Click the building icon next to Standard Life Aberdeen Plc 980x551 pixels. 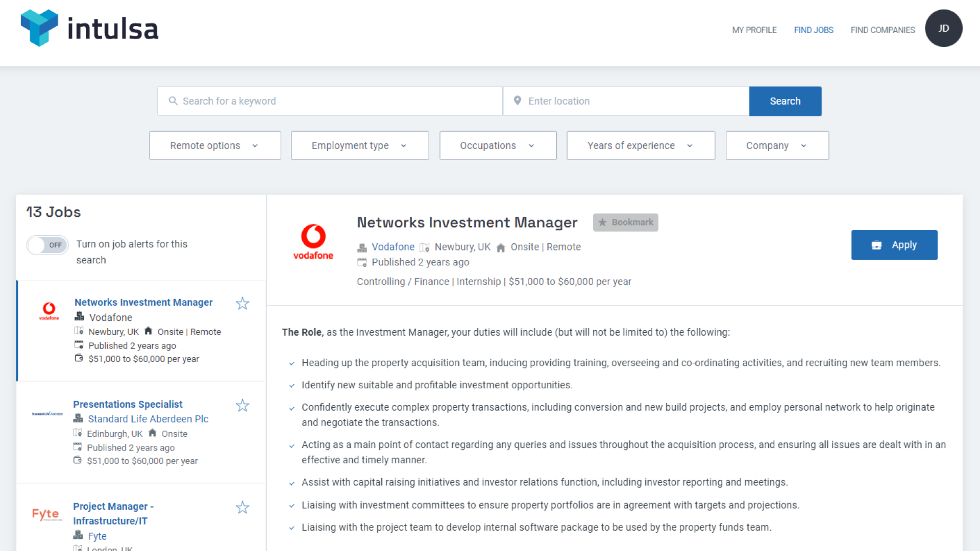pos(78,418)
